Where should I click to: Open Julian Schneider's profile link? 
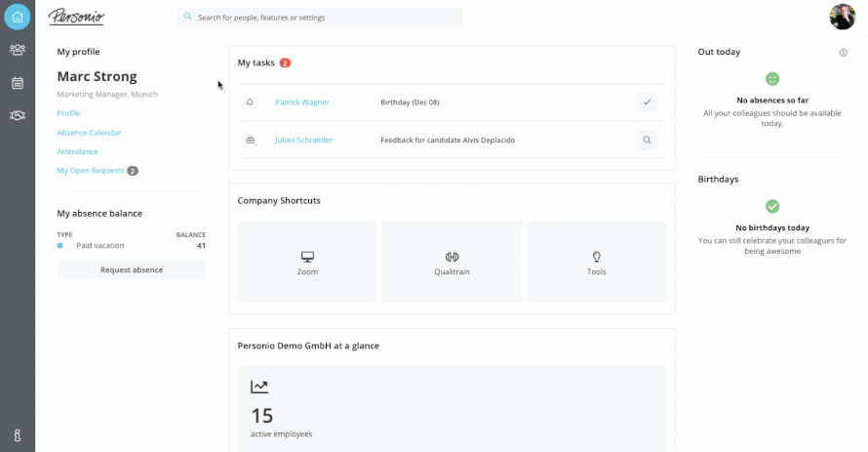304,141
